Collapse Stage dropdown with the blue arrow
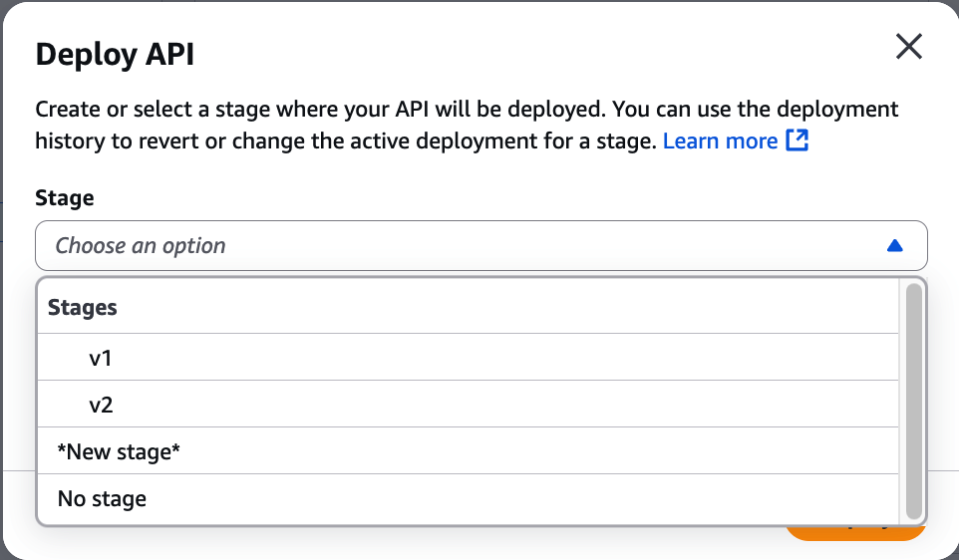Image resolution: width=959 pixels, height=560 pixels. pyautogui.click(x=894, y=246)
